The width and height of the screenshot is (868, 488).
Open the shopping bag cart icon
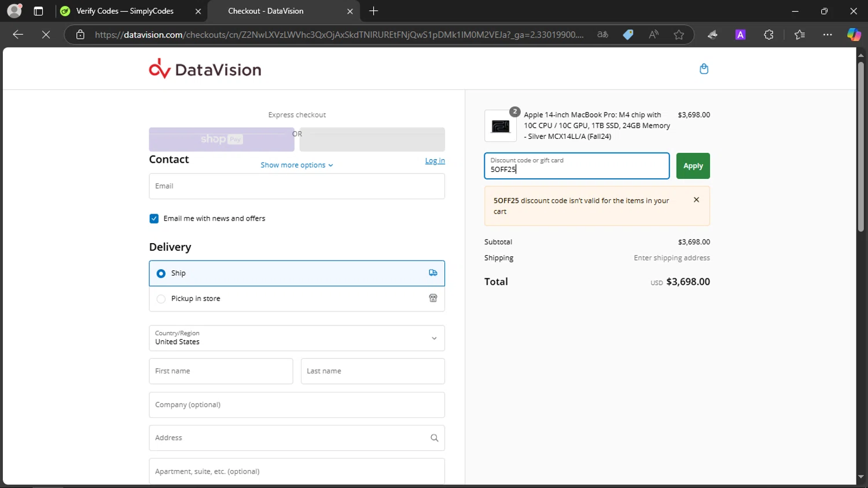pyautogui.click(x=704, y=69)
